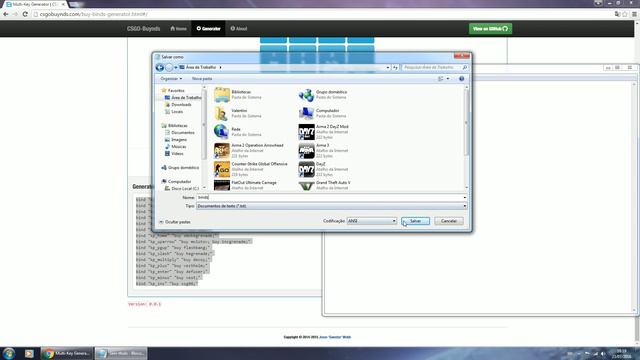The width and height of the screenshot is (640, 360).
Task: Expand Bibliotecas in navigation pane
Action: click(x=178, y=126)
